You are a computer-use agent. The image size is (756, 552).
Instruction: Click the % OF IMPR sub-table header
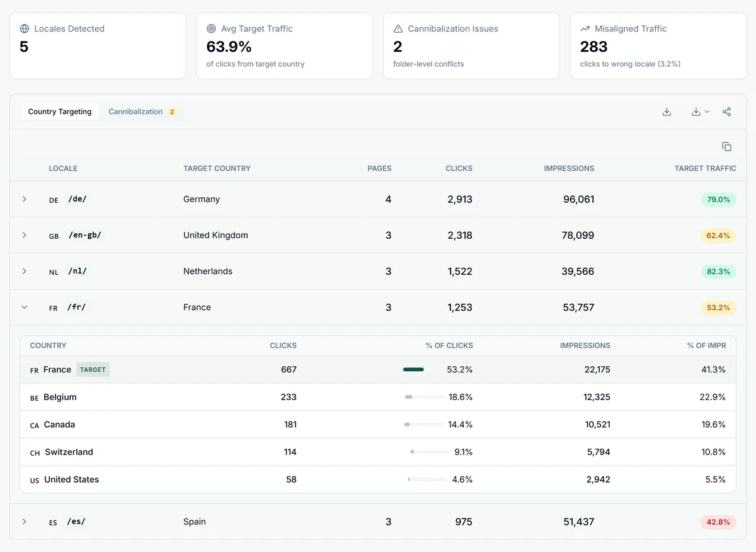(706, 345)
